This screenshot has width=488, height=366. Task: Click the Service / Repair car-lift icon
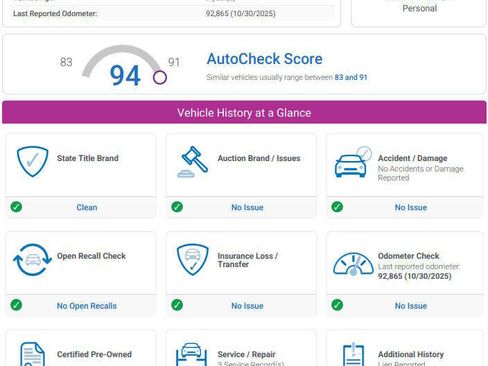[x=191, y=355]
